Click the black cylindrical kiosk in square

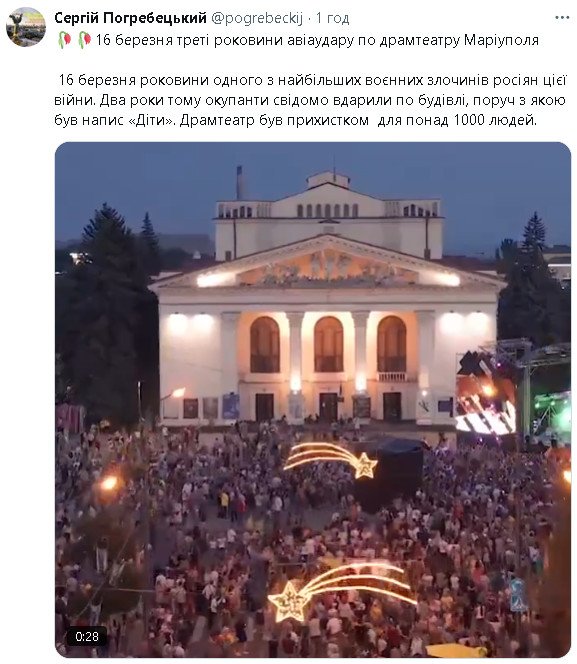pos(389,474)
